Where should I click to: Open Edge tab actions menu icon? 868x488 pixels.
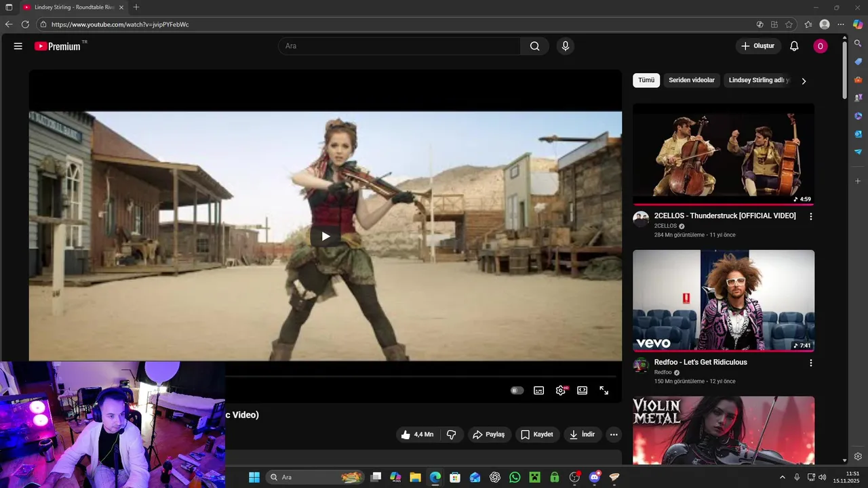(9, 7)
